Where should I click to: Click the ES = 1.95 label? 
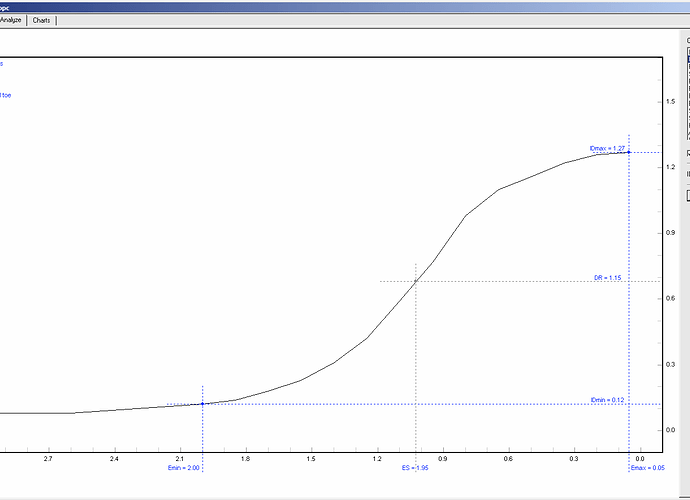414,468
